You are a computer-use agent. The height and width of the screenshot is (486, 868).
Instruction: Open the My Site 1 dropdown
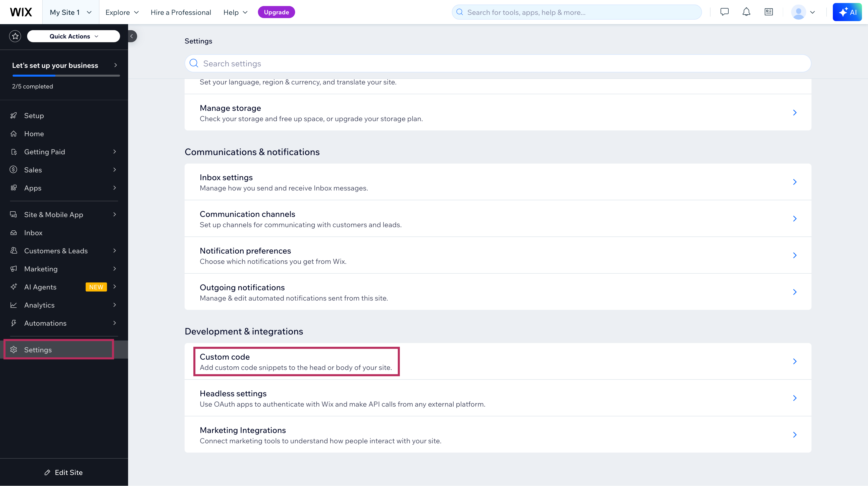point(70,12)
